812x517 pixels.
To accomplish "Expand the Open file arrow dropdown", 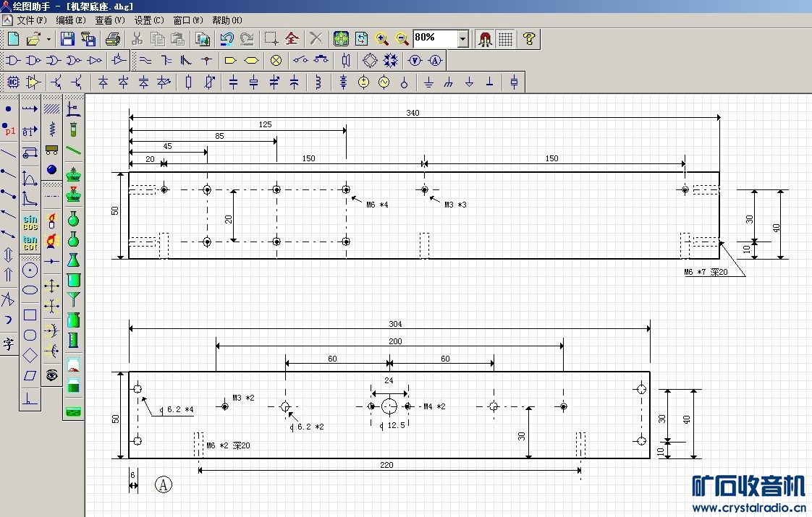I will (49, 39).
